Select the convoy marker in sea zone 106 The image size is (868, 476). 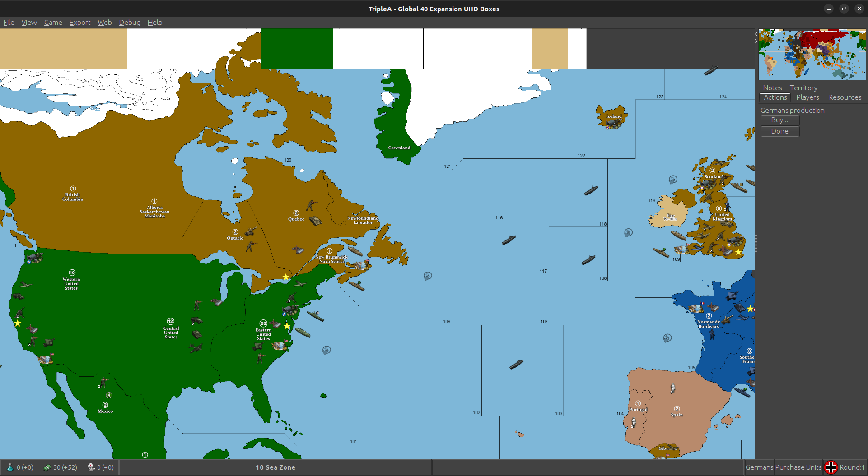pos(428,276)
